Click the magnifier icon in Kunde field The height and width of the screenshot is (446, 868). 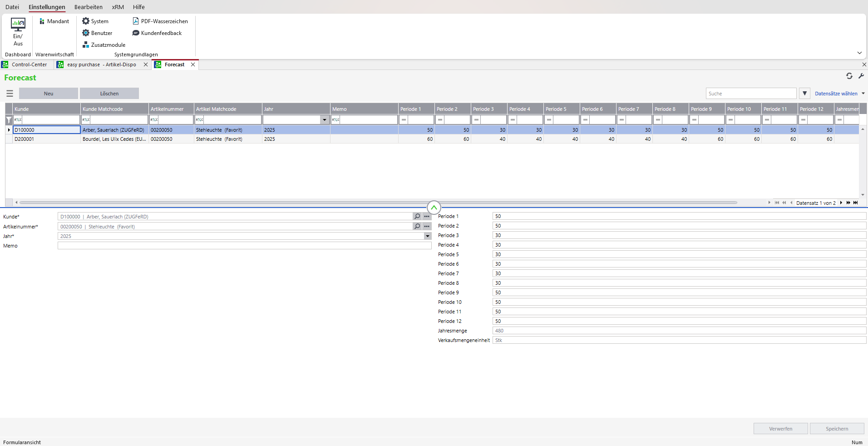click(417, 217)
